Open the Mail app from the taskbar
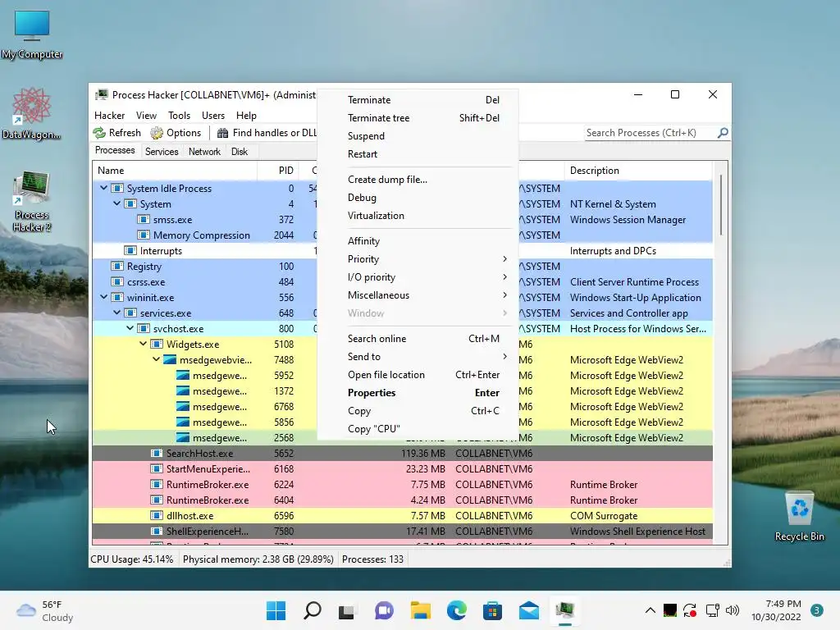The height and width of the screenshot is (630, 840). (529, 610)
